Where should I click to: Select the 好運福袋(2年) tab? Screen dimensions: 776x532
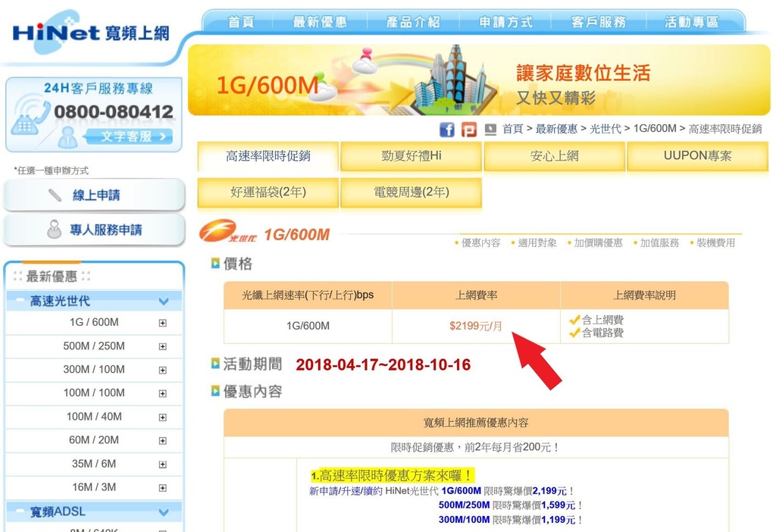point(268,192)
